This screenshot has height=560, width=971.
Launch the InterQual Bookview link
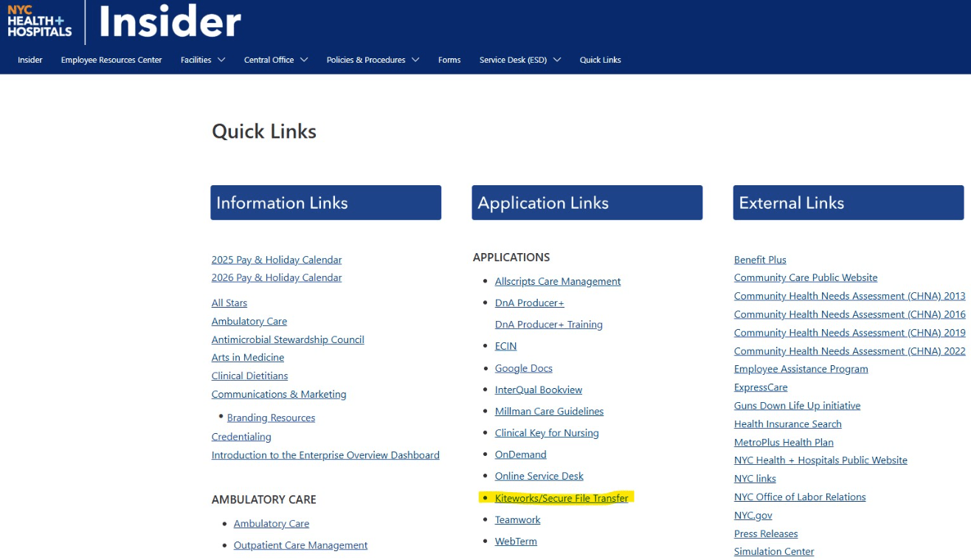pos(539,390)
